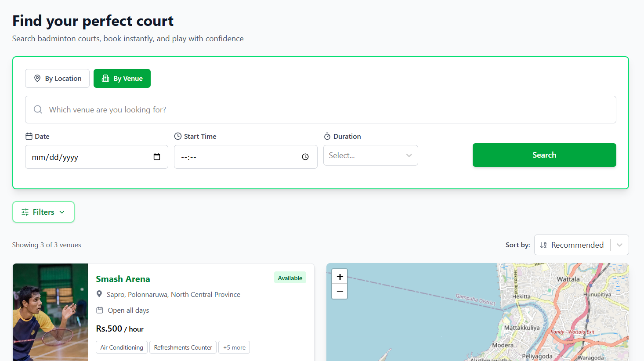Open the date picker calendar icon
644x361 pixels.
(157, 156)
